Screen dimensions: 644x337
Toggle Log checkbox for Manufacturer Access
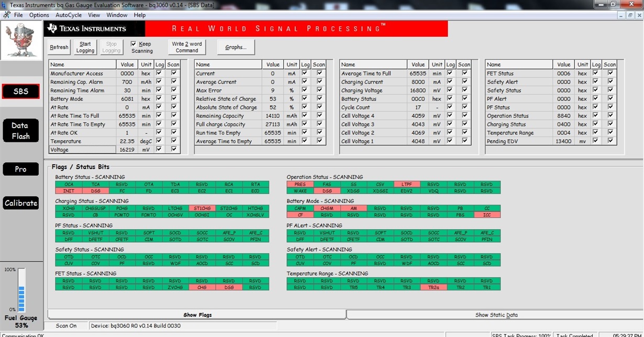tap(160, 73)
